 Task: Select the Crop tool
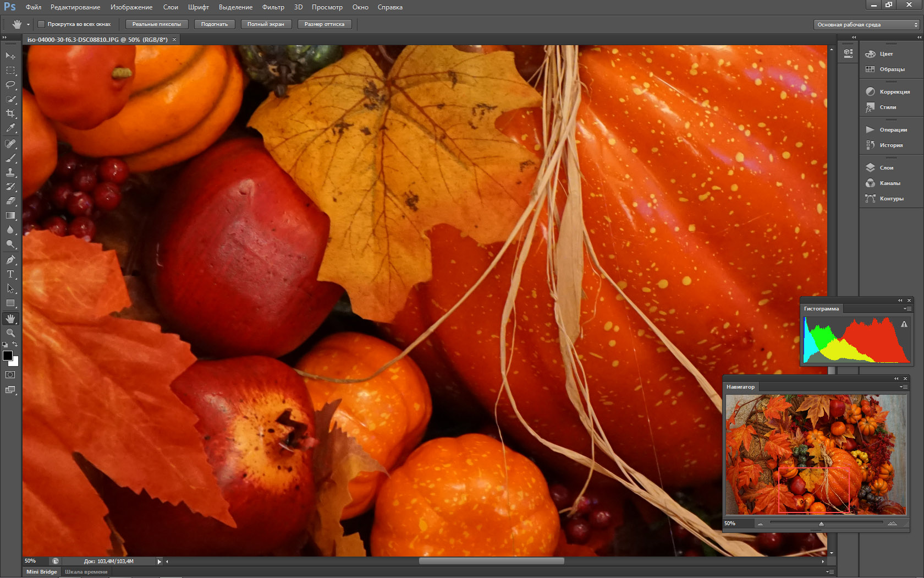(10, 113)
